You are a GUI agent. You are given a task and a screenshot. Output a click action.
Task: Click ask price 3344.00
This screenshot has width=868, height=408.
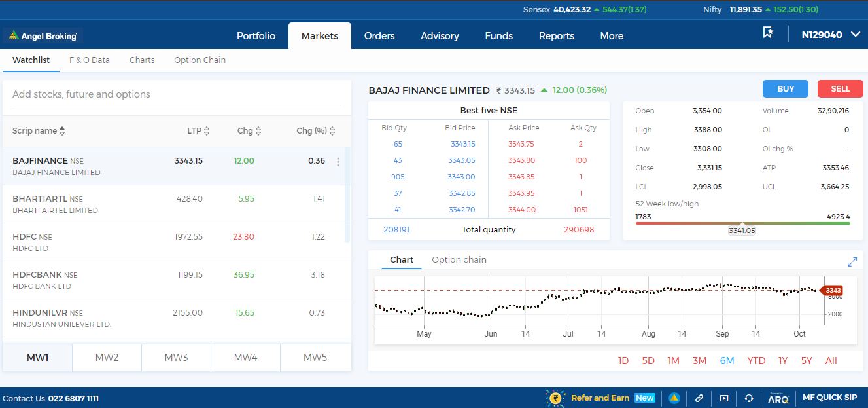[521, 210]
